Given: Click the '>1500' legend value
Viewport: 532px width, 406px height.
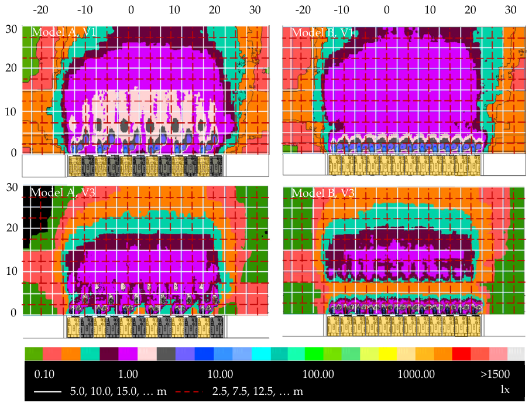Looking at the screenshot, I should pyautogui.click(x=495, y=374).
